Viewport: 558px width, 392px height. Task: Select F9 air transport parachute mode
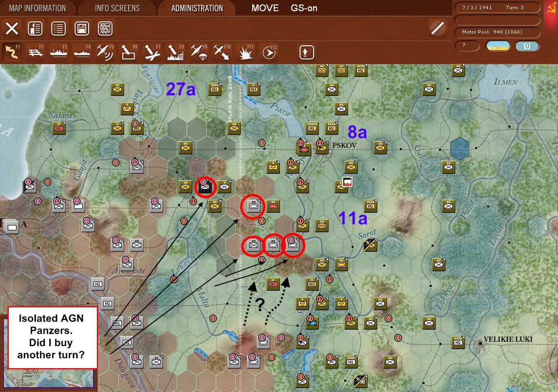point(199,52)
